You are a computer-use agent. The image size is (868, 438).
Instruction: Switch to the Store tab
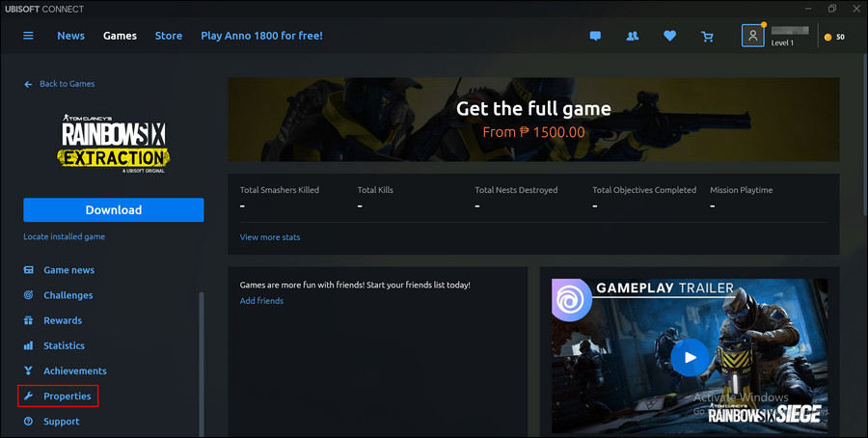coord(168,36)
